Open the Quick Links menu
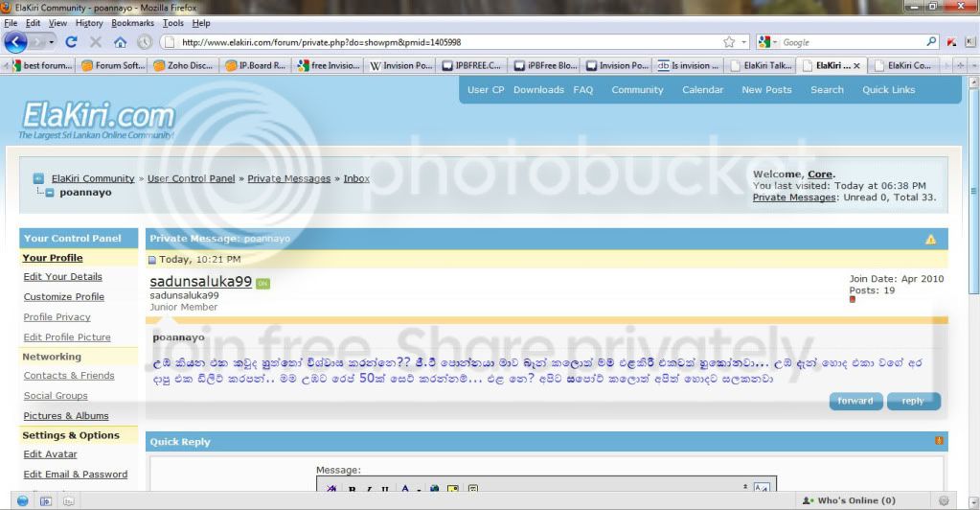980x510 pixels. point(888,89)
